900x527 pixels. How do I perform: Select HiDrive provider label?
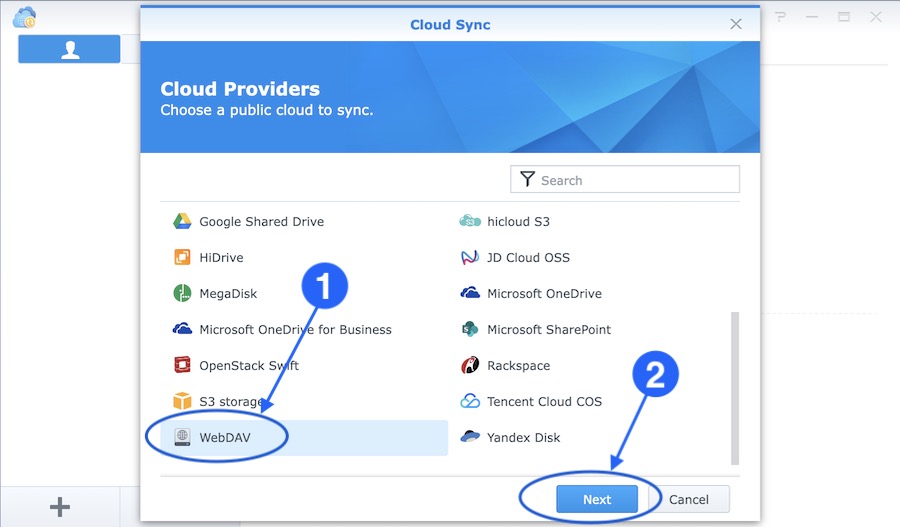point(221,258)
